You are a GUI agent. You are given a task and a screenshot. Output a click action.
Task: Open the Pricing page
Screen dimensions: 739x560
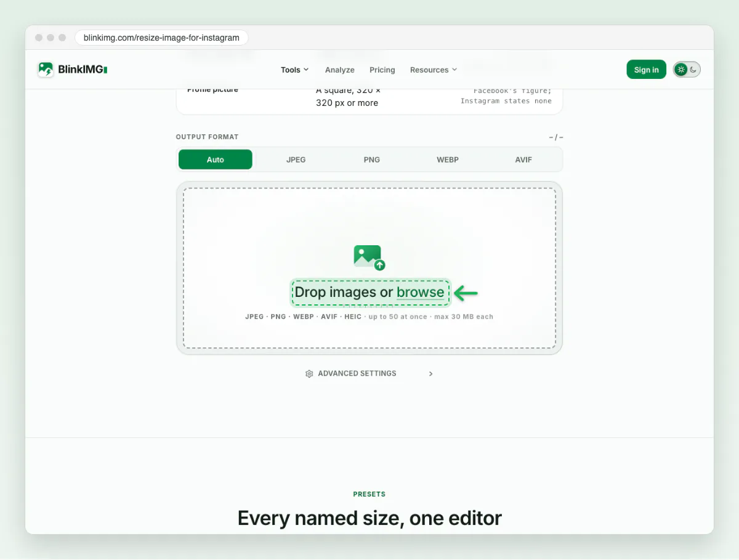pyautogui.click(x=382, y=70)
